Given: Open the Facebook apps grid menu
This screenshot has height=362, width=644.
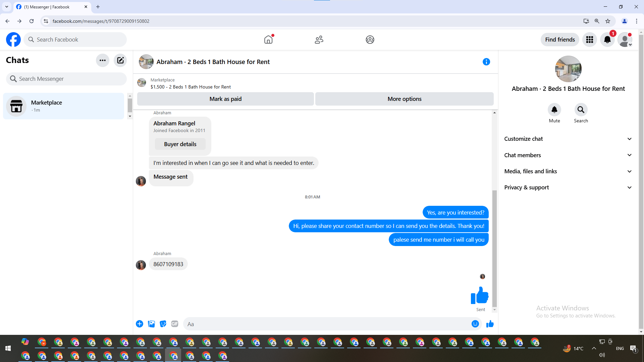Looking at the screenshot, I should 590,40.
